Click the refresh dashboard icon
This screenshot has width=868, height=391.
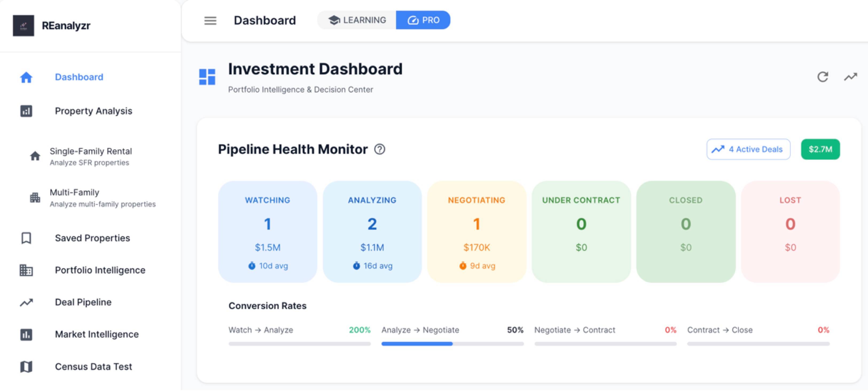[x=823, y=77]
